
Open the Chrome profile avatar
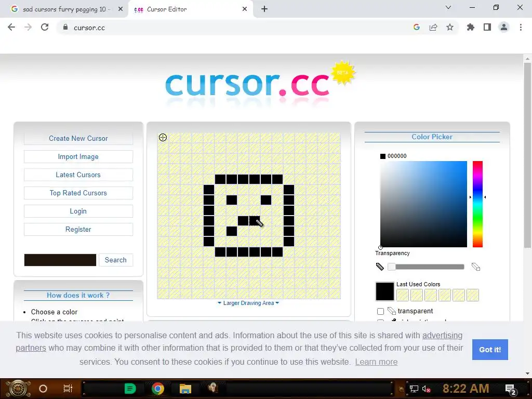[x=504, y=28]
